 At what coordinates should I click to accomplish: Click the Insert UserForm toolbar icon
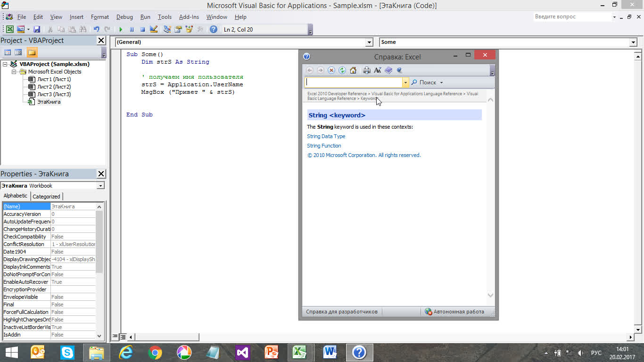coord(20,29)
